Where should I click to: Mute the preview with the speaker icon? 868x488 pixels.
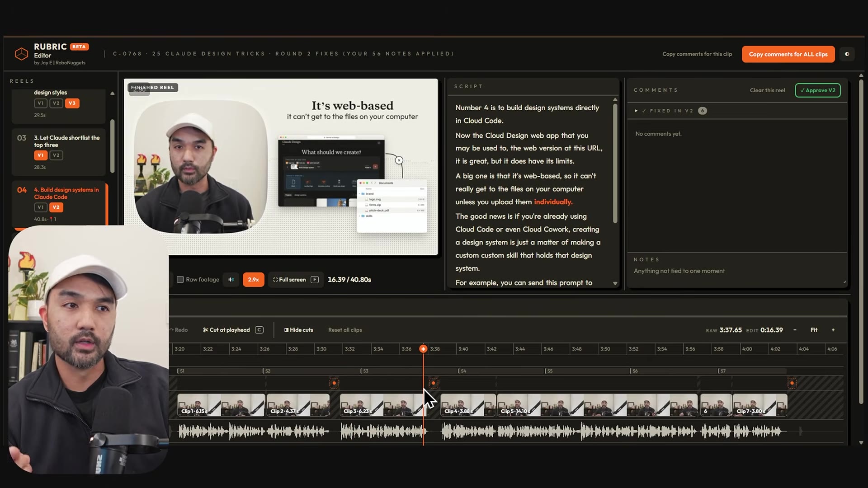[x=231, y=280]
